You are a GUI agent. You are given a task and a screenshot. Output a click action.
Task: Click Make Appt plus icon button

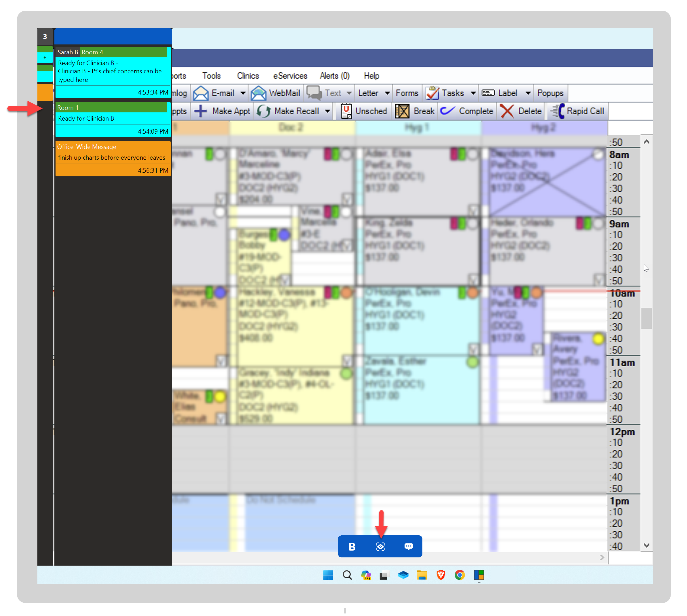pyautogui.click(x=222, y=111)
